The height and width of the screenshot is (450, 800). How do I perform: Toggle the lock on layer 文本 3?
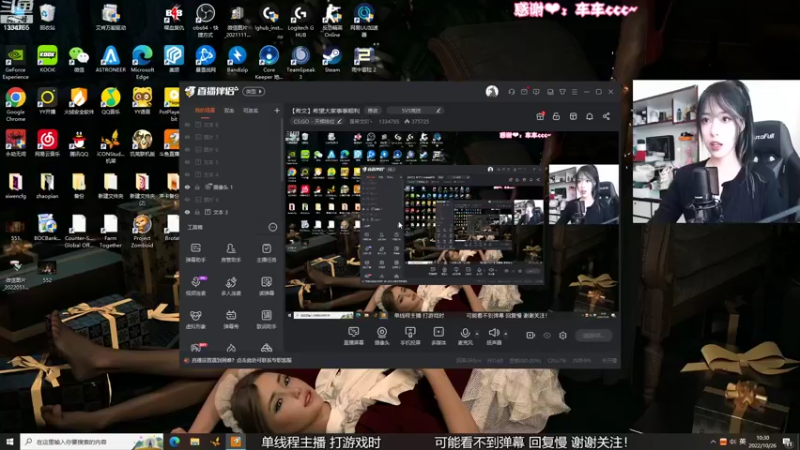(197, 212)
